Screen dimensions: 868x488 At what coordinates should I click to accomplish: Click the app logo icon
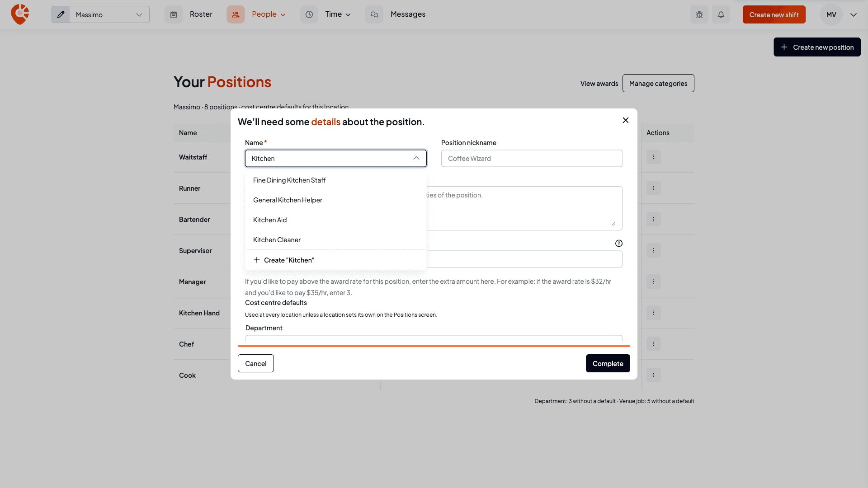click(20, 14)
